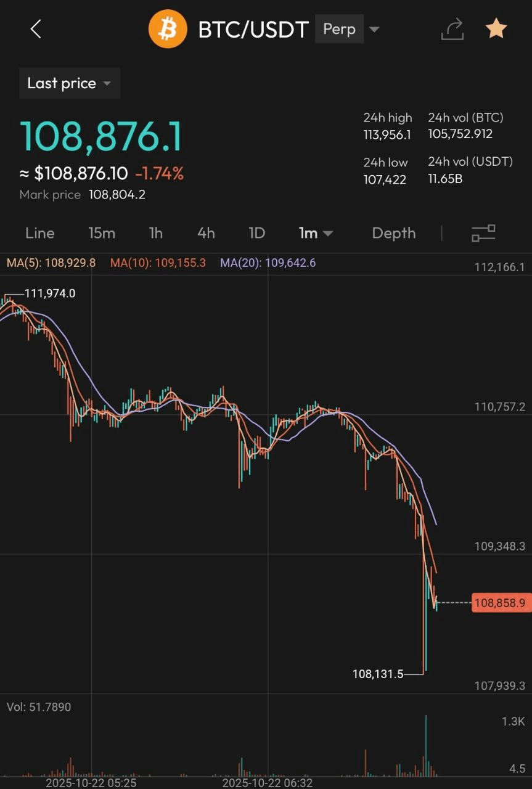The image size is (532, 789).
Task: Select the 15m timeframe tab
Action: point(102,233)
